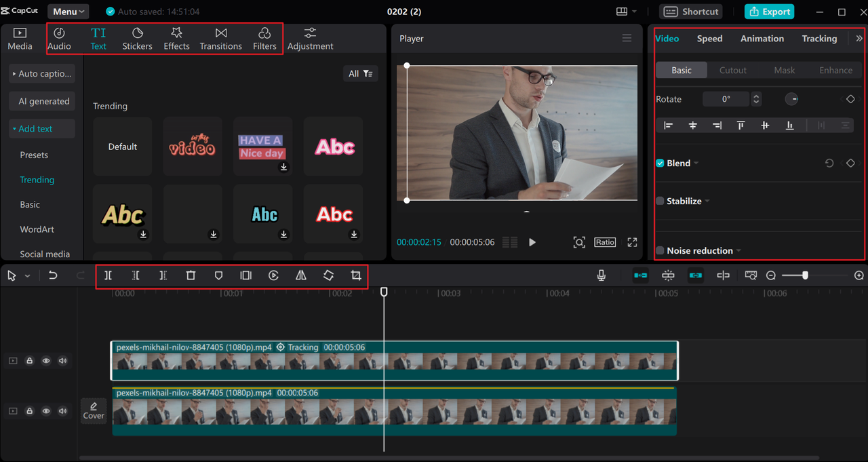The width and height of the screenshot is (868, 462).
Task: Click the Rotate degree input field
Action: coord(726,99)
